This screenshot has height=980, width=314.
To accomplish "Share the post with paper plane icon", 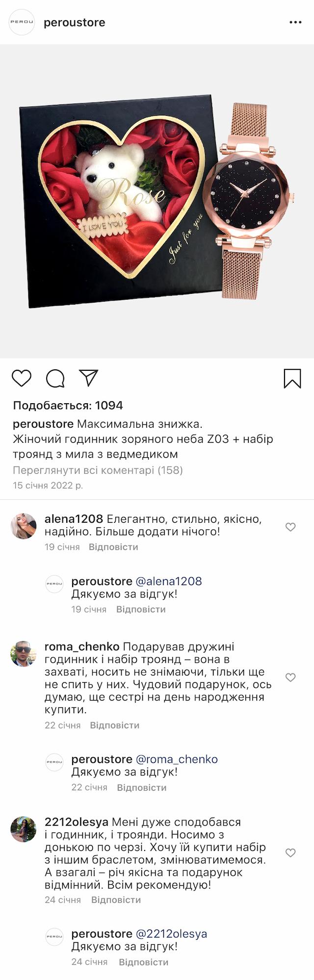I will pyautogui.click(x=89, y=378).
